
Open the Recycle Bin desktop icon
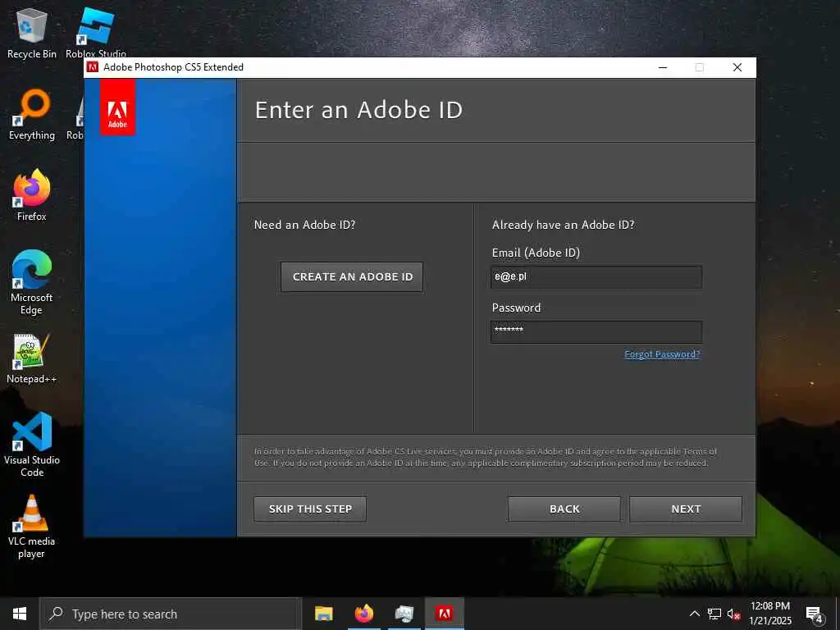(x=32, y=34)
